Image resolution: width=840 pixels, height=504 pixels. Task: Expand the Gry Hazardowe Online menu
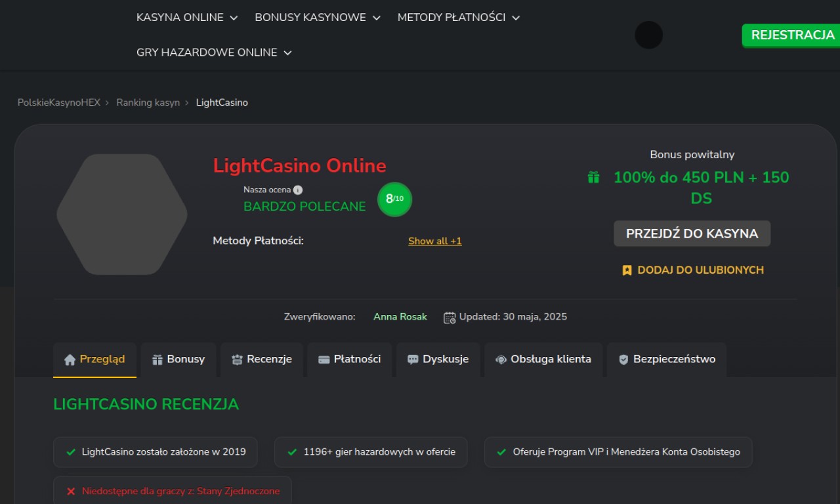pos(214,52)
